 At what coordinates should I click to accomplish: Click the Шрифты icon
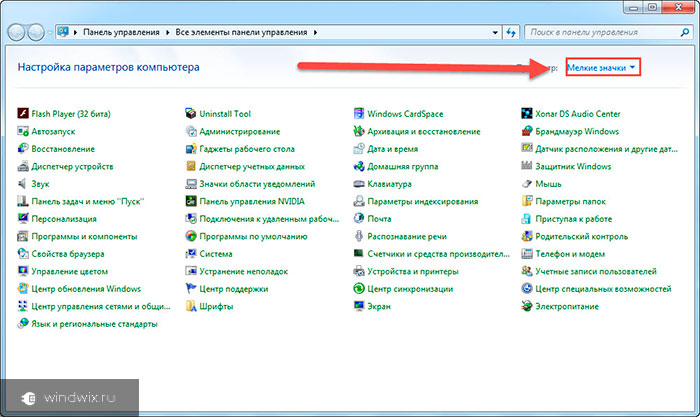click(191, 306)
